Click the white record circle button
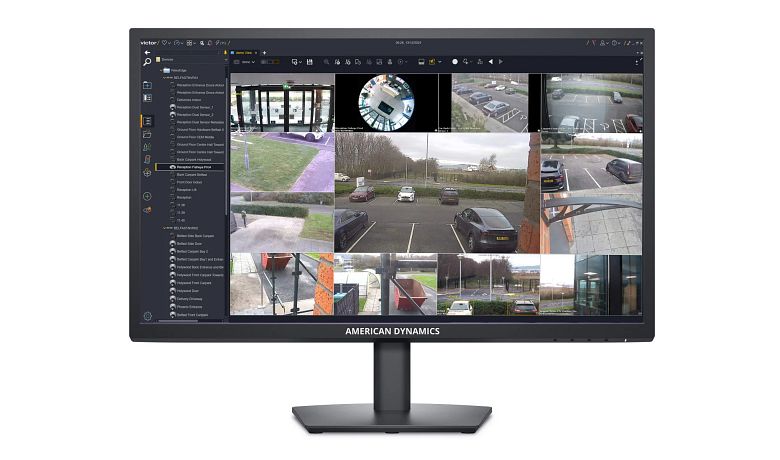Screen dimensions: 780x460 click(x=455, y=62)
